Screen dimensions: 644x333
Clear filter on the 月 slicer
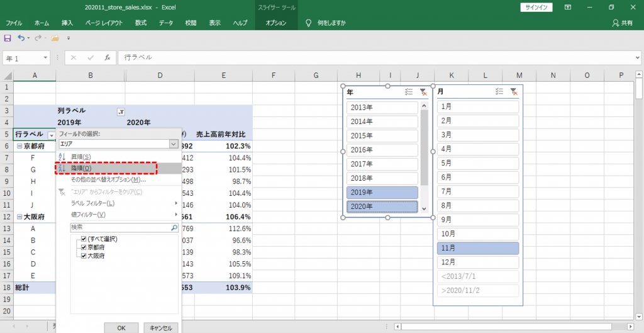[x=513, y=92]
